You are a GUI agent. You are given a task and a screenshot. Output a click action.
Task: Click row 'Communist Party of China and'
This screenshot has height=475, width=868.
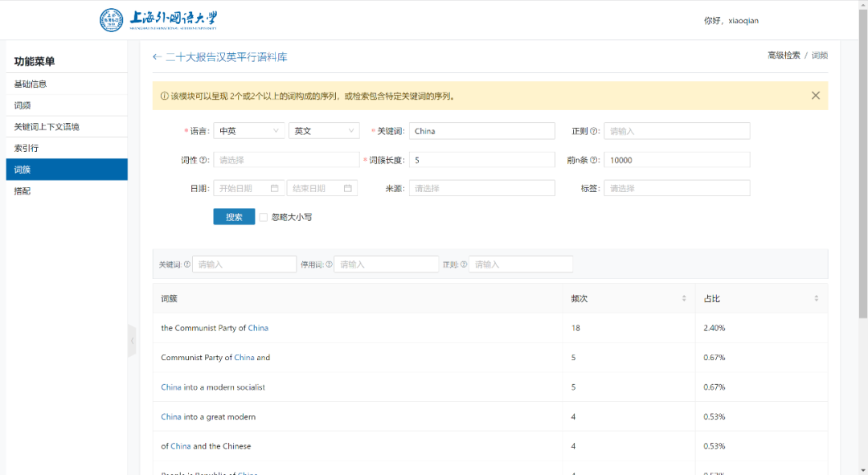click(490, 358)
